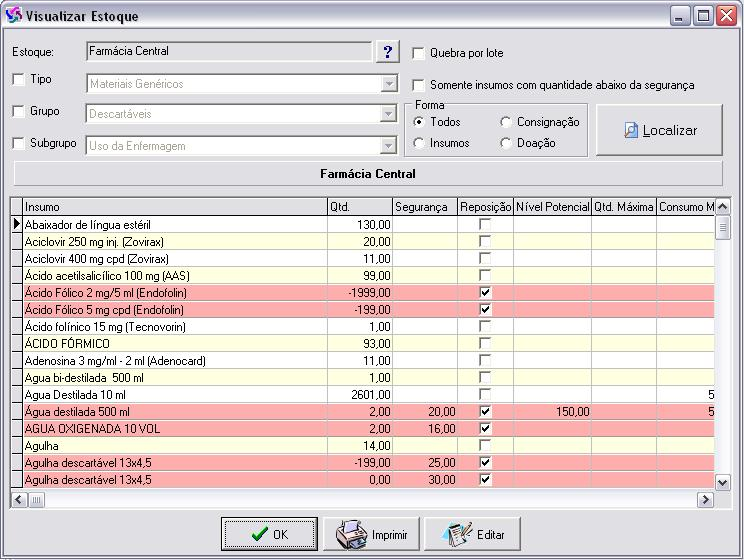Click the horizontal scrollbar right arrow
Screen dimensions: 744x560
(x=705, y=499)
